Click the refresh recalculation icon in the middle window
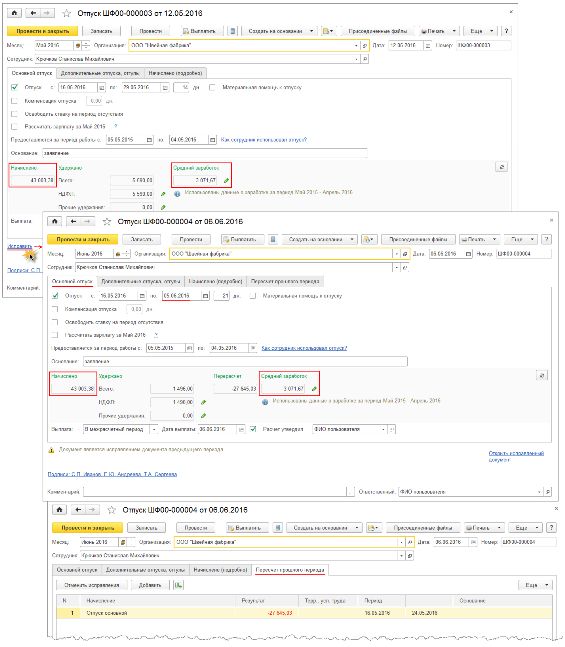 (542, 375)
